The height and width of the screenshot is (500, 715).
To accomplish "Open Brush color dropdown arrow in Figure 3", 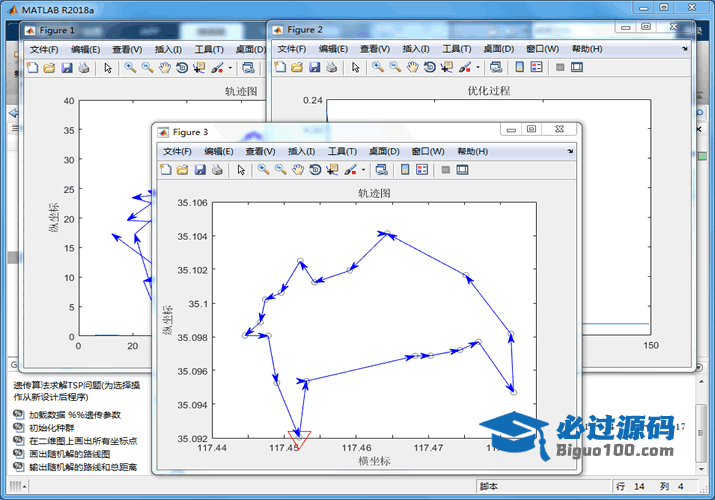I will click(x=363, y=170).
